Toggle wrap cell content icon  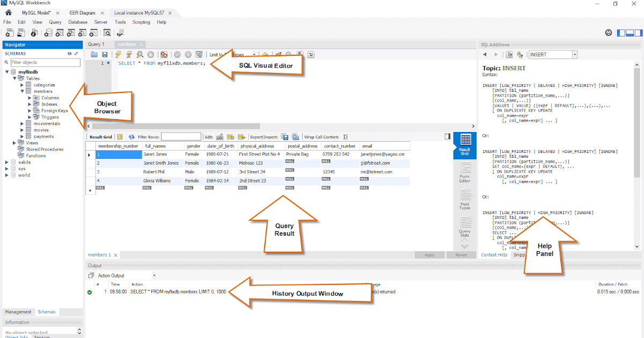346,137
